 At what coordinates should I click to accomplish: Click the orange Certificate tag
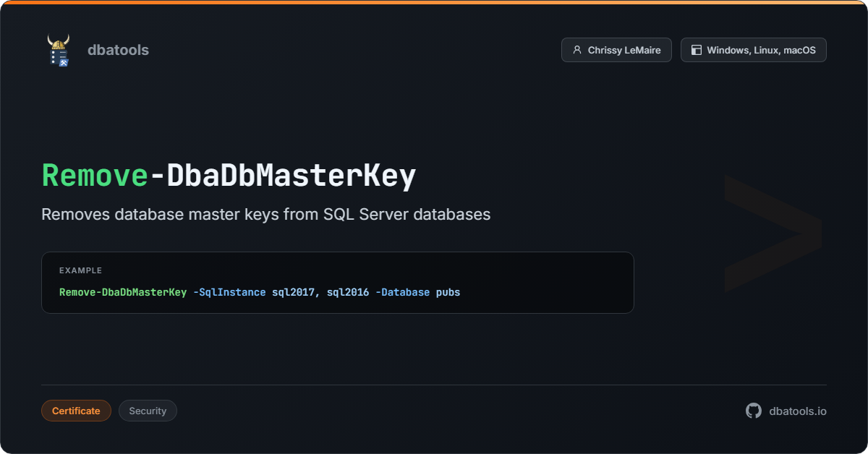(x=76, y=411)
